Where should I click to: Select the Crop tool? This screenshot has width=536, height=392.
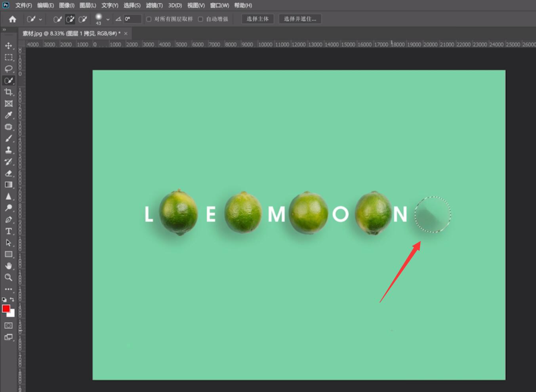point(8,92)
